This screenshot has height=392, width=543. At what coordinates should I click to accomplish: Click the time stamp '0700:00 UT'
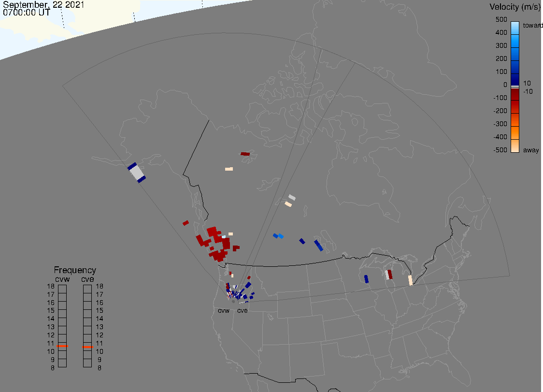pos(26,13)
